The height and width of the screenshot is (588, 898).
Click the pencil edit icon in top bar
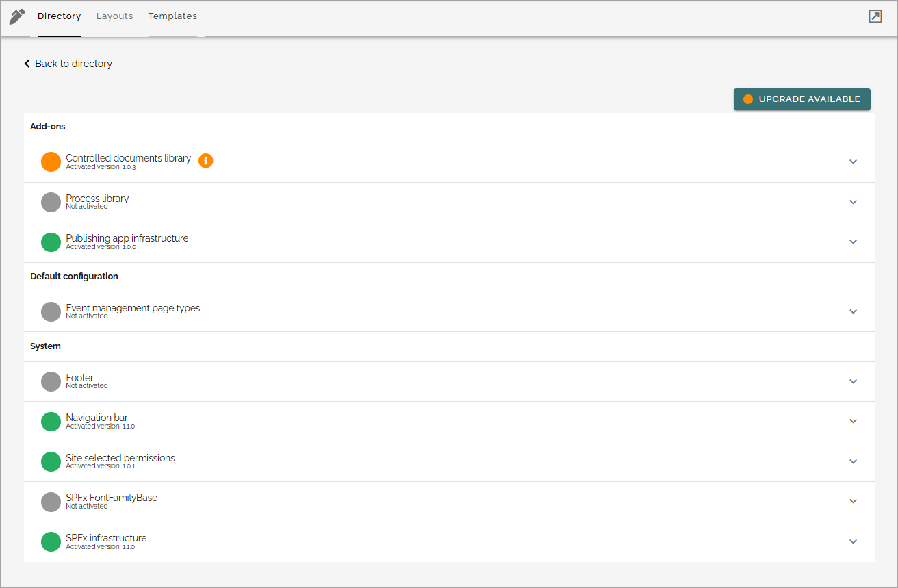tap(17, 16)
